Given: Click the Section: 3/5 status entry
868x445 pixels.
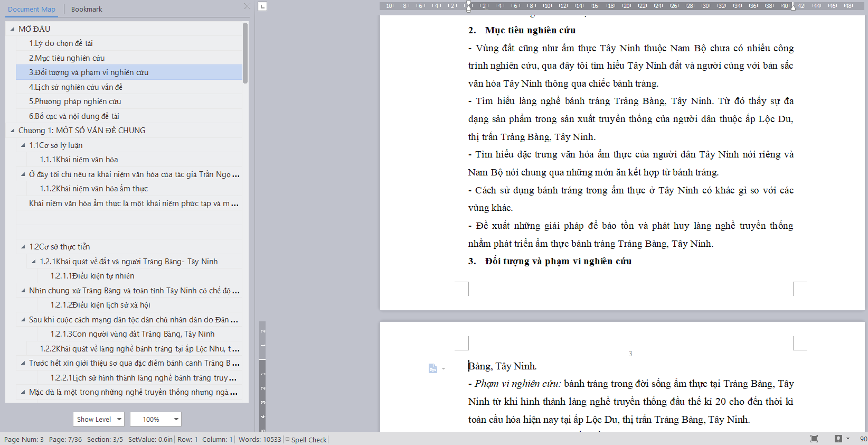Looking at the screenshot, I should (x=105, y=440).
